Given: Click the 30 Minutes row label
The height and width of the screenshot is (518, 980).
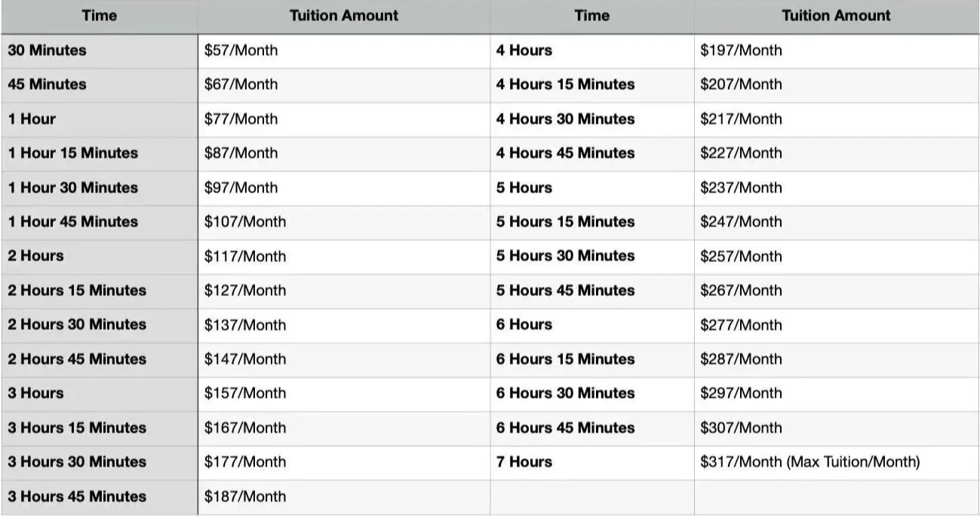Looking at the screenshot, I should [x=47, y=51].
